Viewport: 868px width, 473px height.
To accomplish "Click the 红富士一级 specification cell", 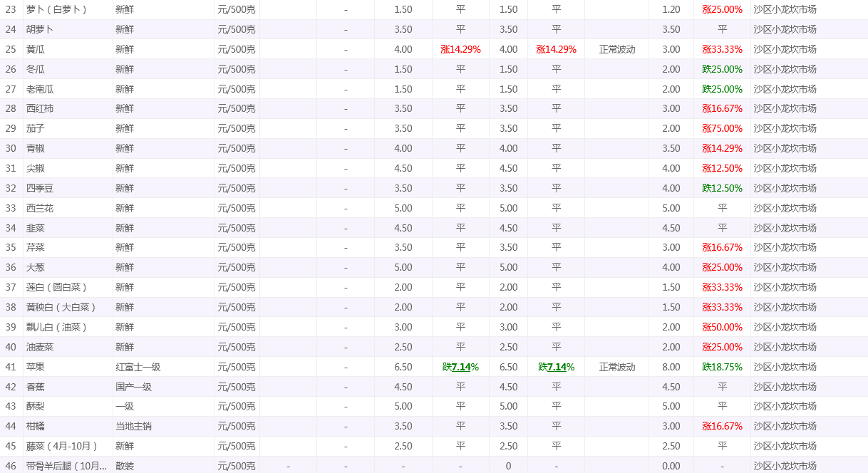I will coord(138,367).
